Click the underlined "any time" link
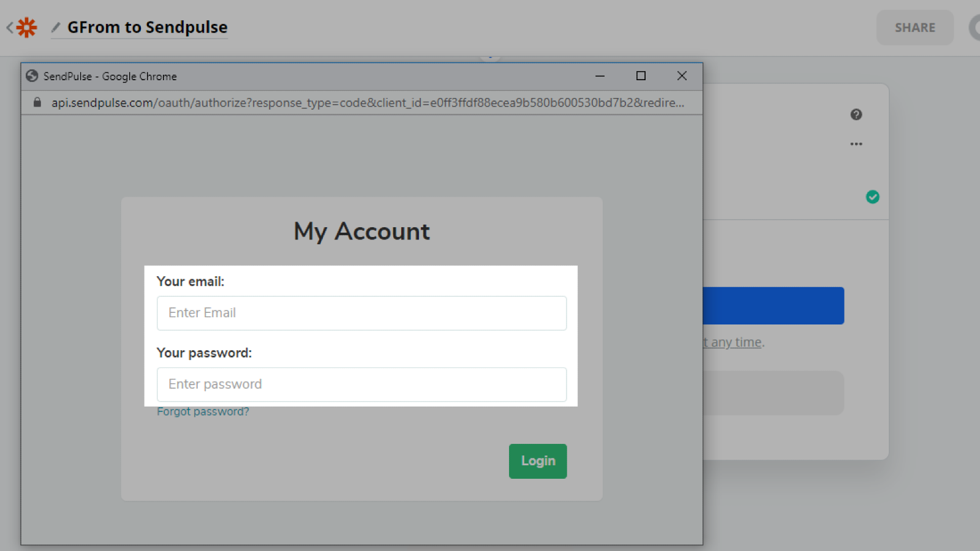The width and height of the screenshot is (980, 551). pyautogui.click(x=735, y=342)
